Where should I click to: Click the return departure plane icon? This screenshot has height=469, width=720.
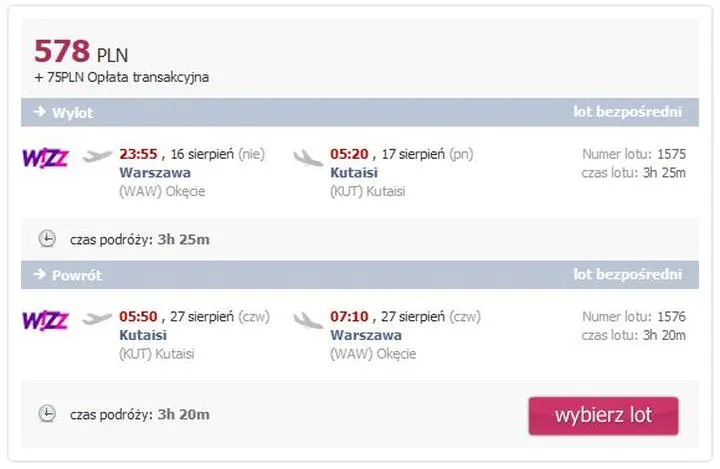[99, 320]
